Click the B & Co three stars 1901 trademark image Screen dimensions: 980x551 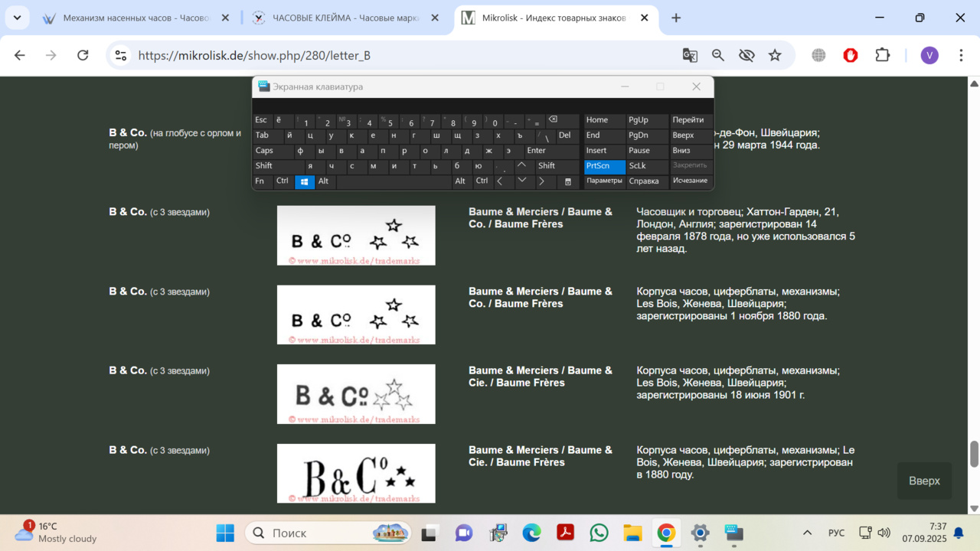(x=356, y=394)
